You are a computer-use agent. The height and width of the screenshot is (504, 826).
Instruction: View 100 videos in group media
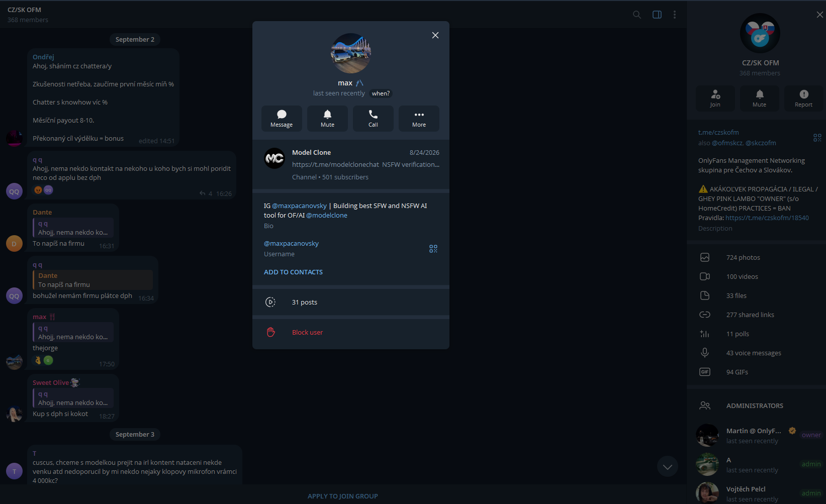pyautogui.click(x=756, y=276)
